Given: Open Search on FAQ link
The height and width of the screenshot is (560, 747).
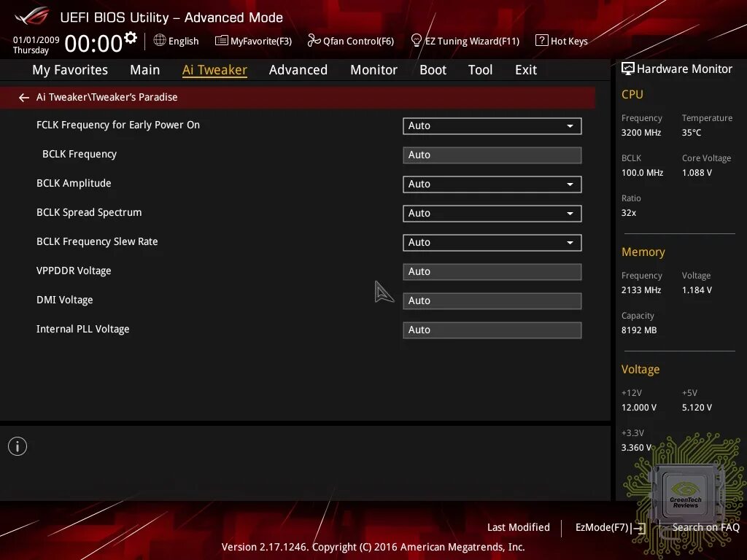Looking at the screenshot, I should point(705,528).
